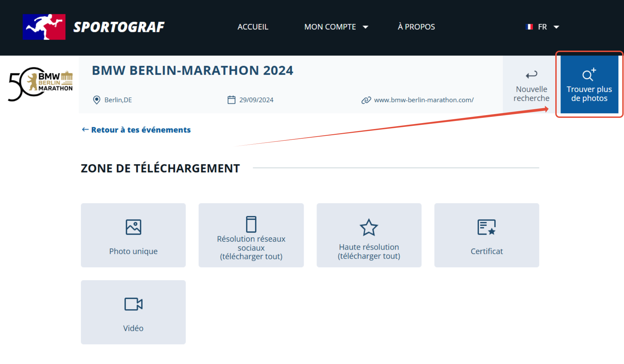Screen dimensions: 624x364
Task: Click the BMW BERLIN-MARATHON 2024 title
Action: coord(193,70)
